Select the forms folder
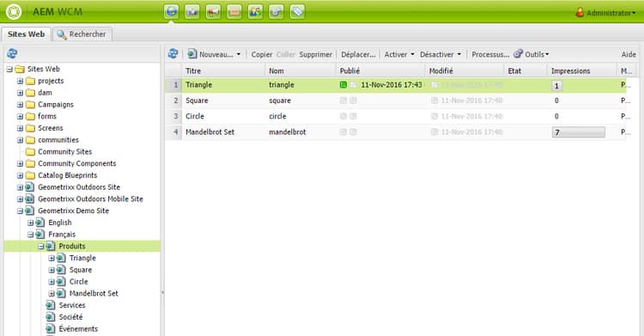This screenshot has height=336, width=644. tap(47, 116)
